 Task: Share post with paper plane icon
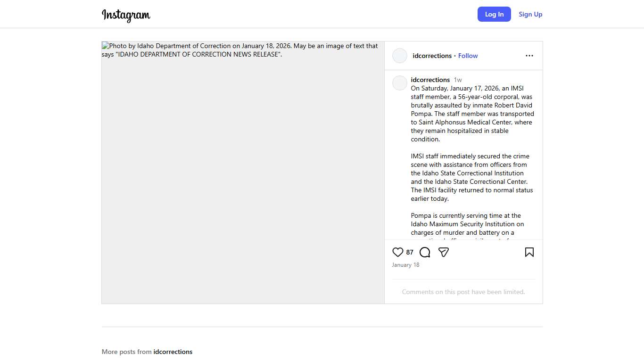click(443, 252)
